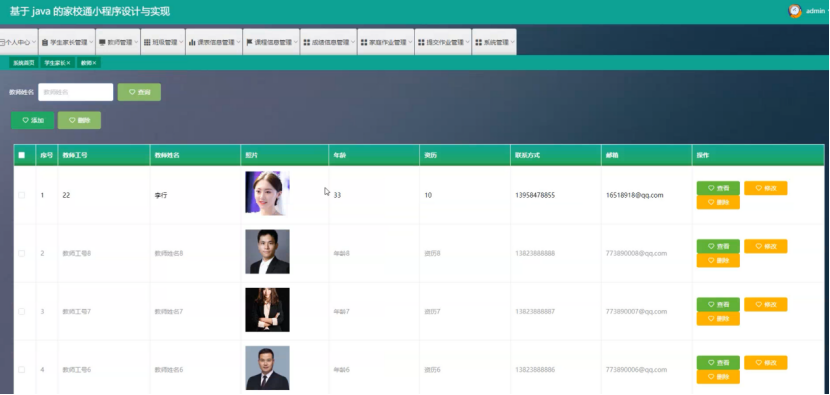The width and height of the screenshot is (830, 395).
Task: Click 查看 for 教师姓名7 row
Action: pos(718,304)
